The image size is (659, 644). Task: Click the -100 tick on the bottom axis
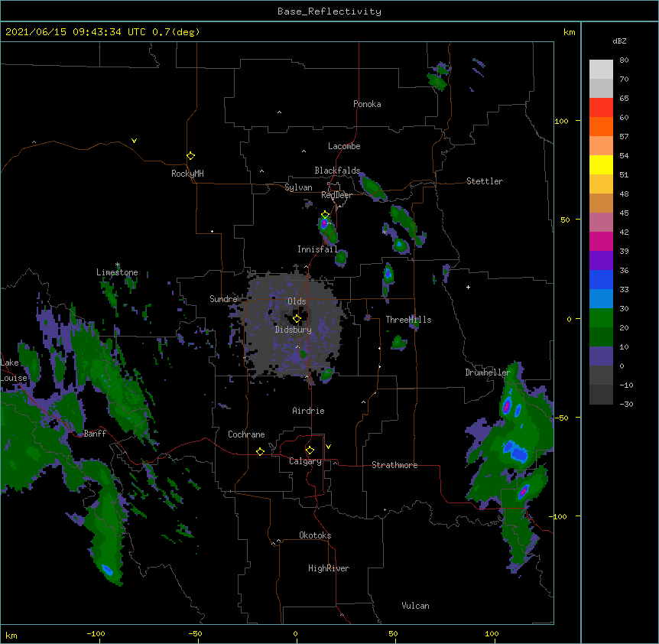(96, 633)
